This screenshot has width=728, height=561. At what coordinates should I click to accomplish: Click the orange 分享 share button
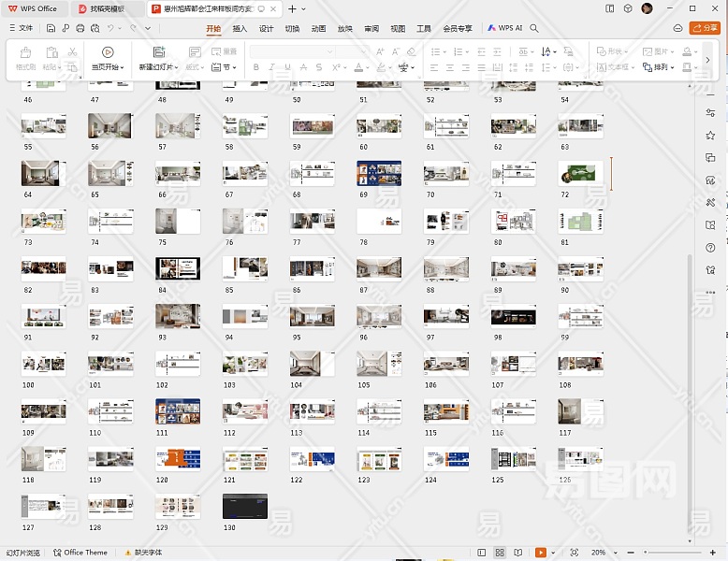pyautogui.click(x=704, y=28)
